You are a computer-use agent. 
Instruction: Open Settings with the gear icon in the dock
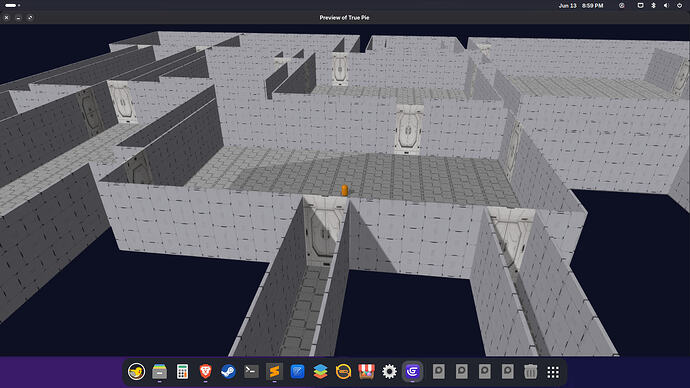click(389, 372)
